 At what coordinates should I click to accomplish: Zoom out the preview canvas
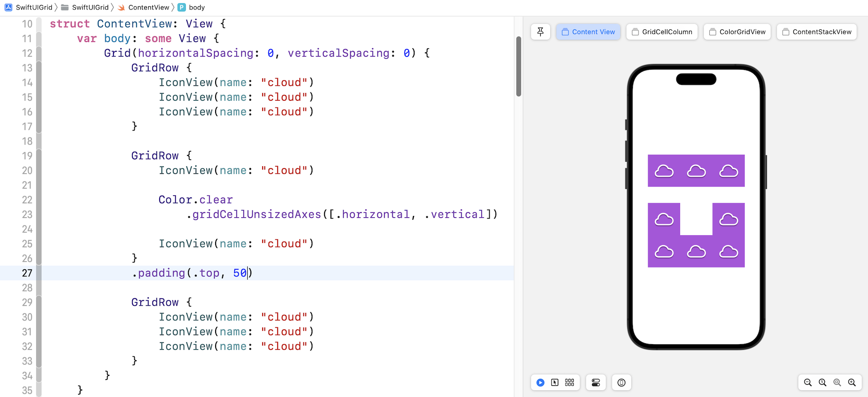tap(808, 383)
